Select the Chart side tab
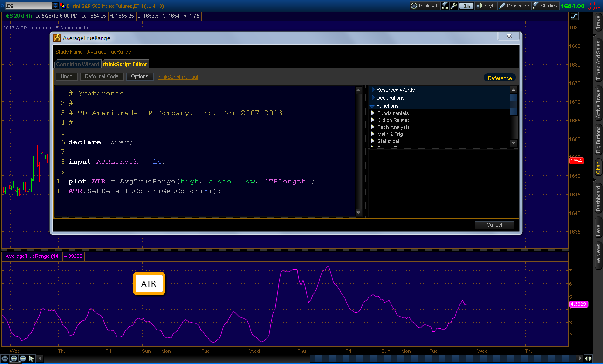The width and height of the screenshot is (603, 364). (x=598, y=167)
